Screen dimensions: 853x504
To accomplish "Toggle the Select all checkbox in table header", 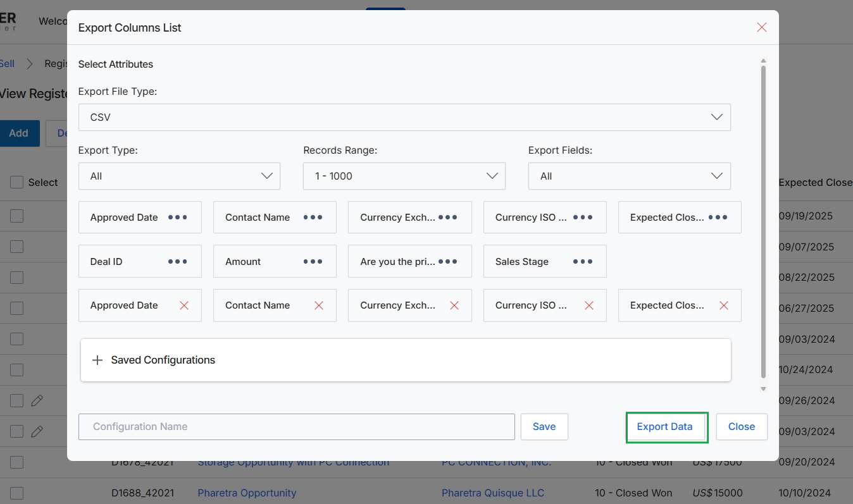I will tap(16, 182).
